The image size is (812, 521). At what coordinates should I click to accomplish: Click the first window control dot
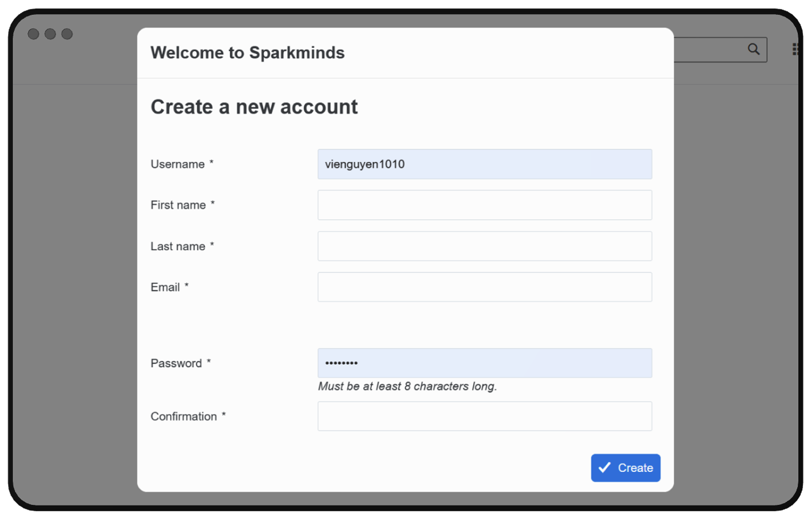[x=33, y=34]
